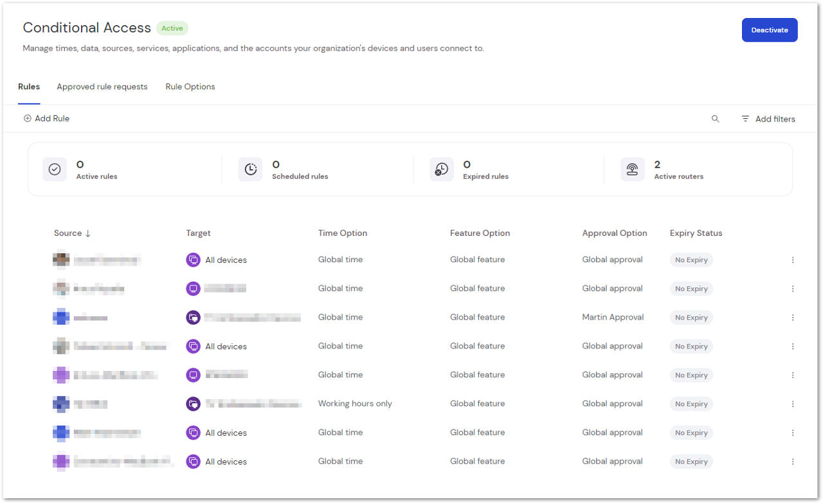823x504 pixels.
Task: Click Global time in Martin Approval row
Action: pos(341,318)
